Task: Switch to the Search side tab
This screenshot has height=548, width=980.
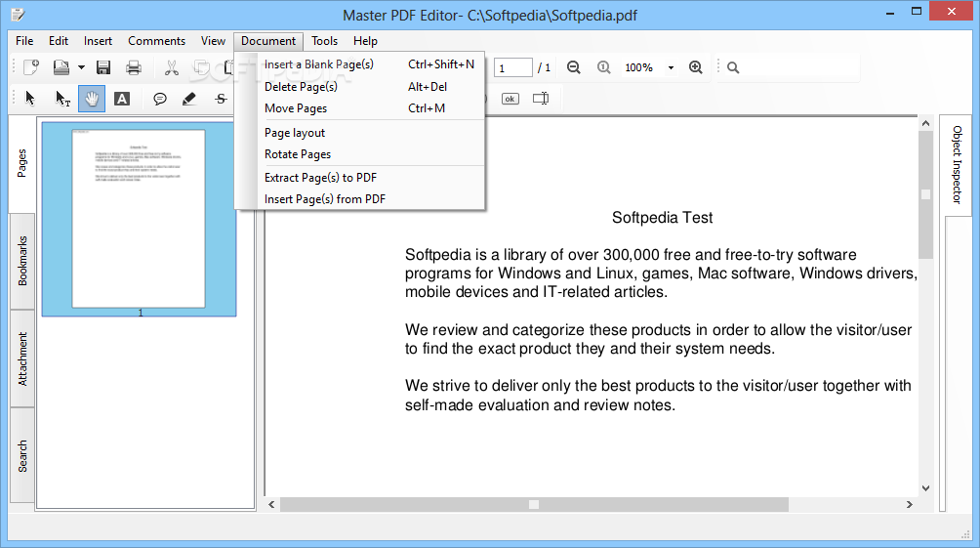Action: tap(22, 455)
